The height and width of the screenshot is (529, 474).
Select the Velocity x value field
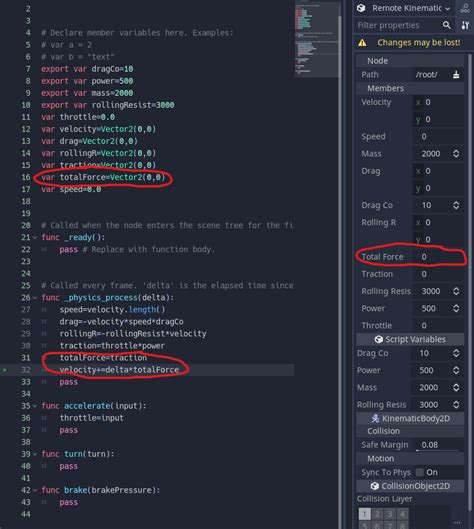coord(439,102)
